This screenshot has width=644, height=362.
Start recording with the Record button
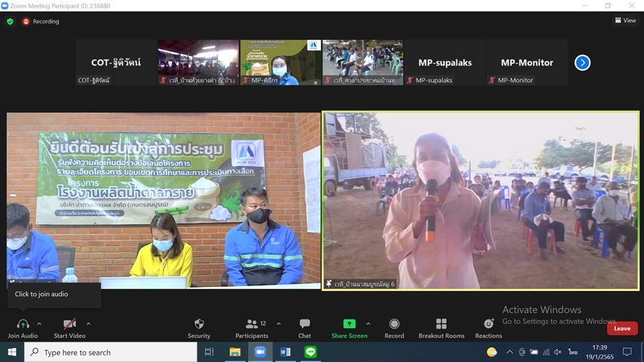(x=394, y=327)
